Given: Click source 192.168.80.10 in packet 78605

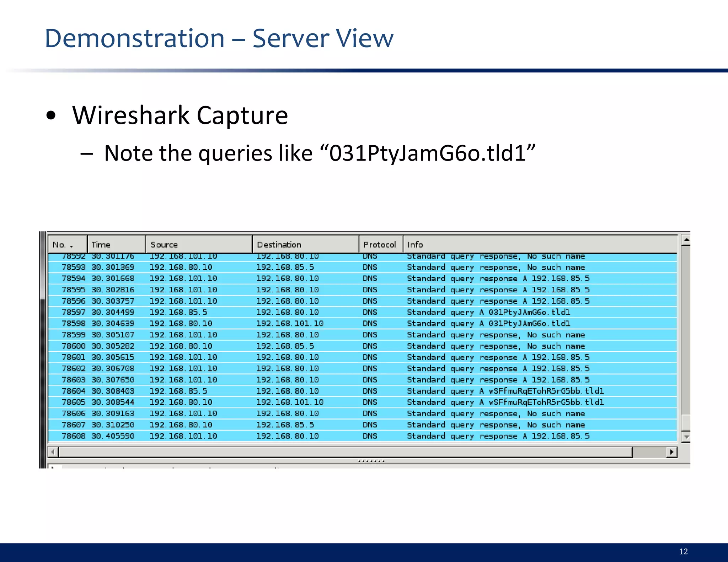Looking at the screenshot, I should pyautogui.click(x=181, y=402).
